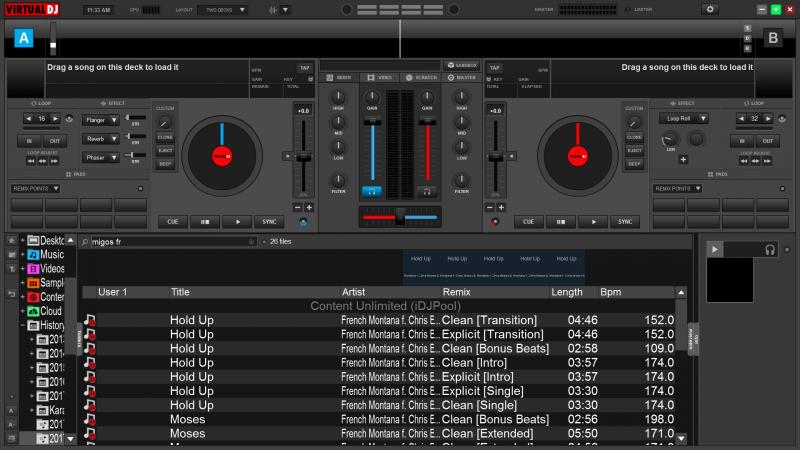Image resolution: width=800 pixels, height=450 pixels.
Task: Click Loop OUT on deck B
Action: [768, 141]
